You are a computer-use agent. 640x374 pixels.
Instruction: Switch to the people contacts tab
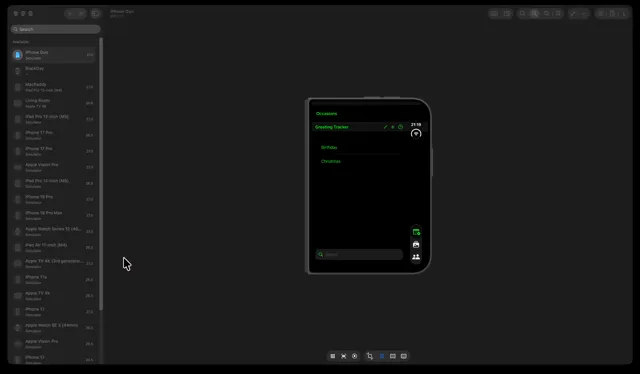(x=416, y=257)
